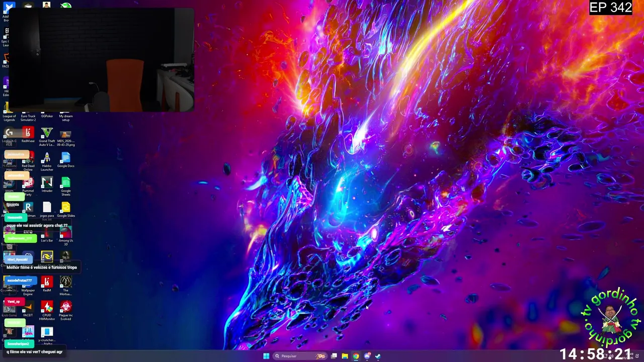The height and width of the screenshot is (362, 644).
Task: Open Google Chrome from the taskbar
Action: coord(356,356)
